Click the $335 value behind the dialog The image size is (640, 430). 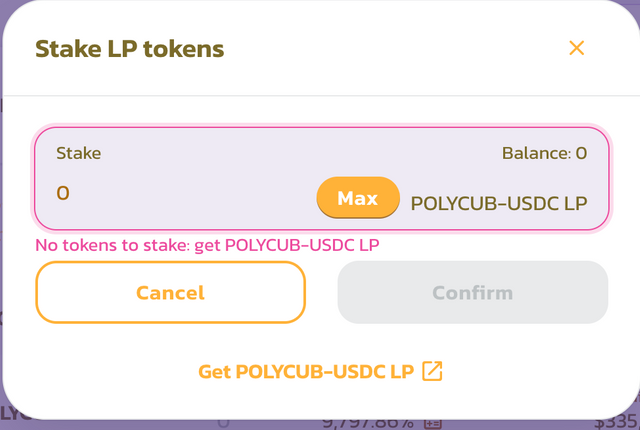coord(615,424)
